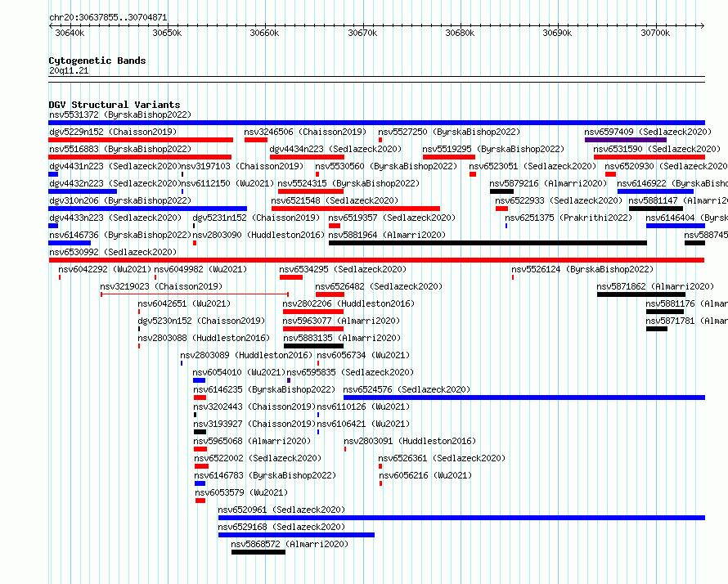Click dgv4434n223 (Sedlazeck2020) label
This screenshot has width=728, height=584.
[335, 149]
